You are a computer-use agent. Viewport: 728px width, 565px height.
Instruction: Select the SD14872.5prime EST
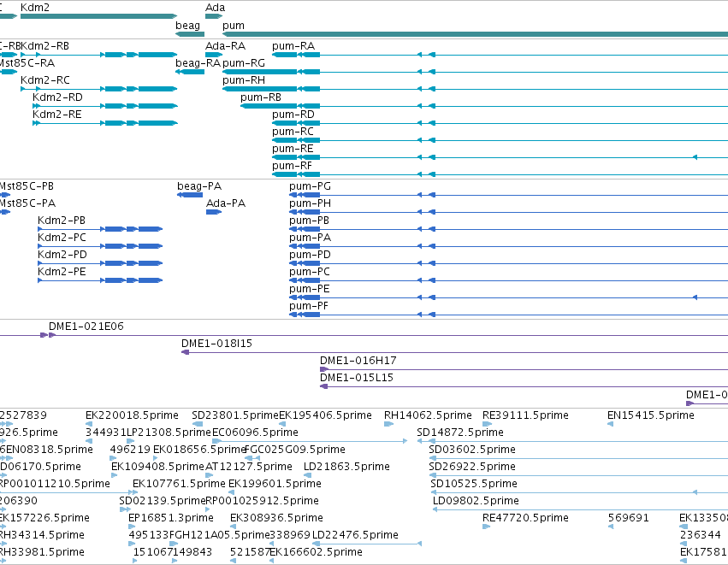460,433
